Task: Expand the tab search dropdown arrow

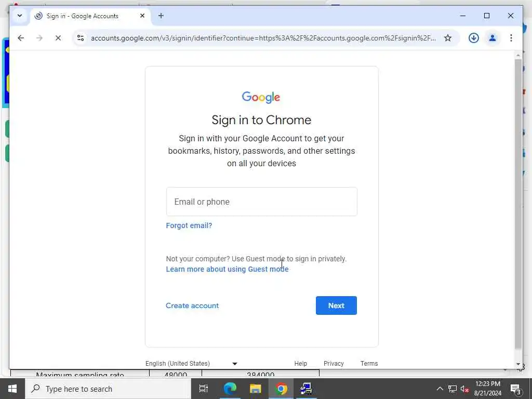Action: point(20,16)
